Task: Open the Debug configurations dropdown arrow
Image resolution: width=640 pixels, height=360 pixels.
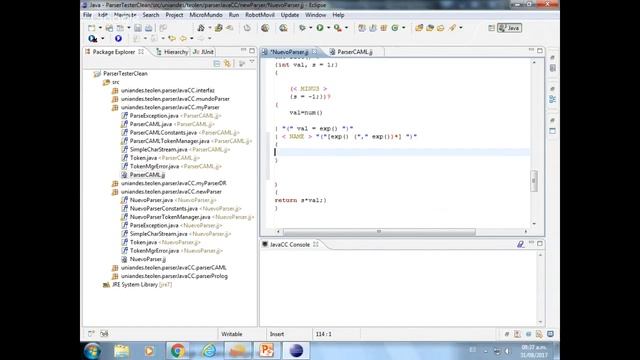Action: (x=310, y=28)
